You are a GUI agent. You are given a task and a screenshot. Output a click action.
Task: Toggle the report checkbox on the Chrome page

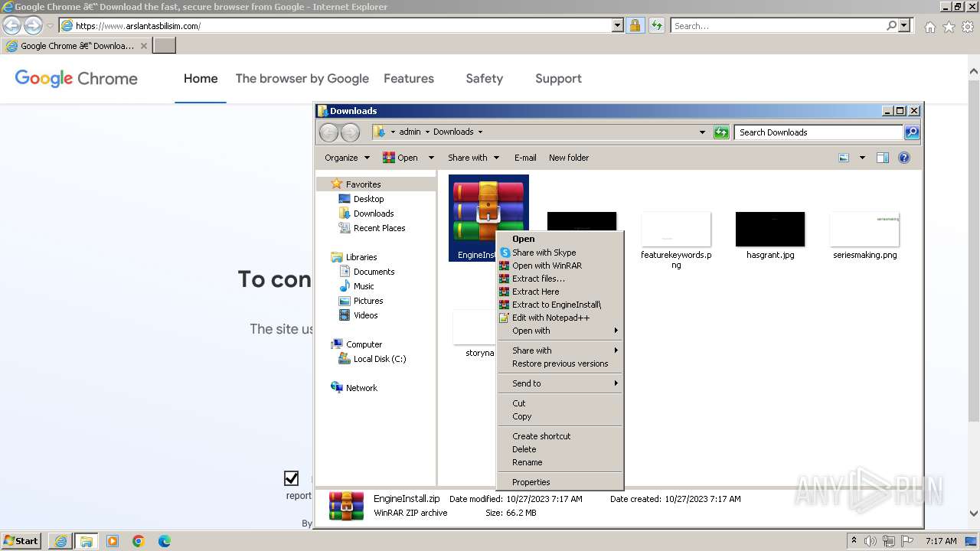pos(291,478)
